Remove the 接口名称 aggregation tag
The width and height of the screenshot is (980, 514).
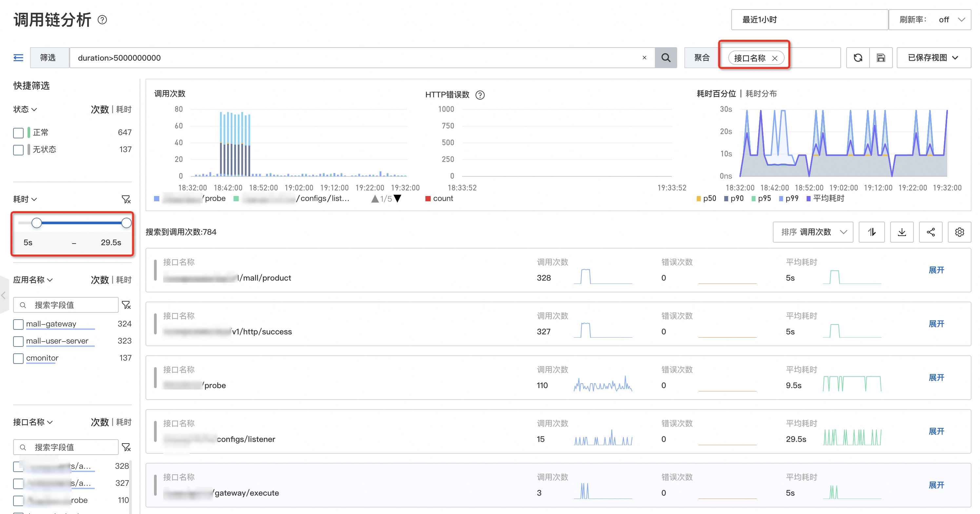coord(774,58)
